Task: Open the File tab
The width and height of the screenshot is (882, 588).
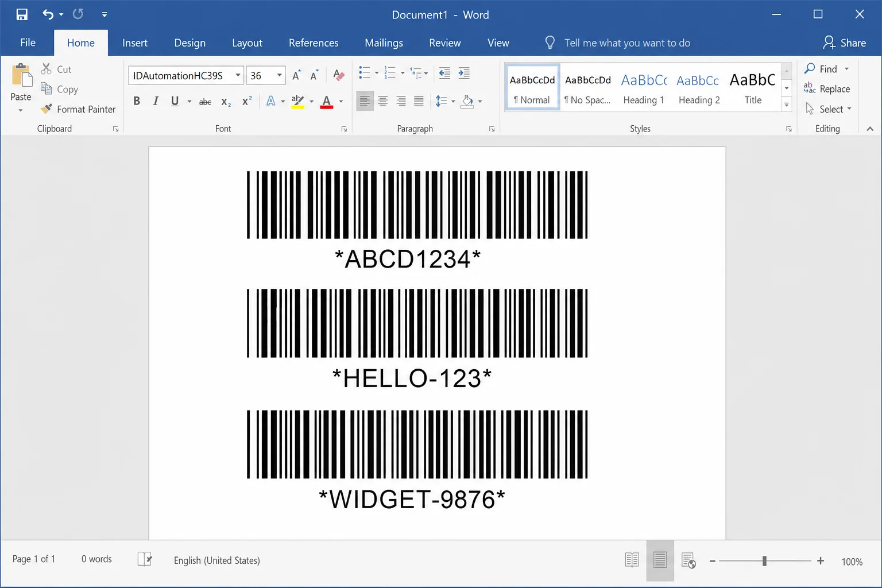Action: click(x=28, y=43)
